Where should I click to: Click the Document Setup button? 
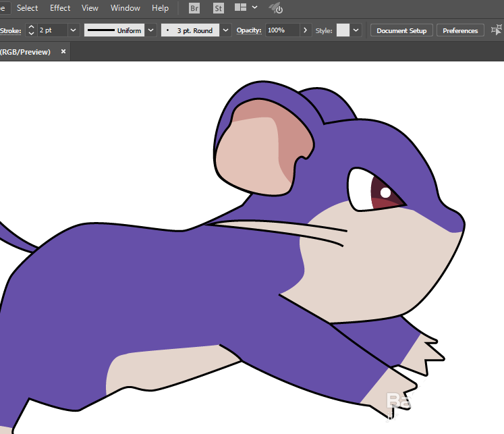[401, 30]
